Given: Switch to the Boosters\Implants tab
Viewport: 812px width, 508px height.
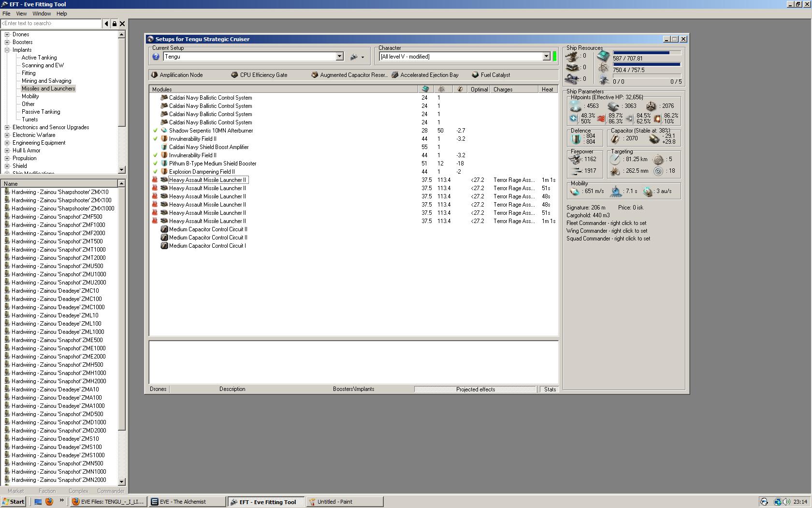Looking at the screenshot, I should tap(353, 389).
